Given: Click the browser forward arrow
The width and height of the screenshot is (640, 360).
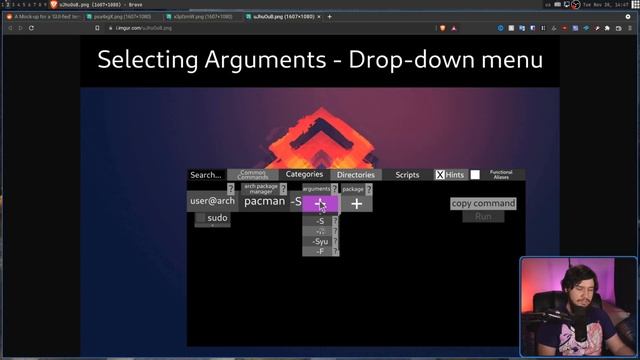Looking at the screenshot, I should pos(20,28).
